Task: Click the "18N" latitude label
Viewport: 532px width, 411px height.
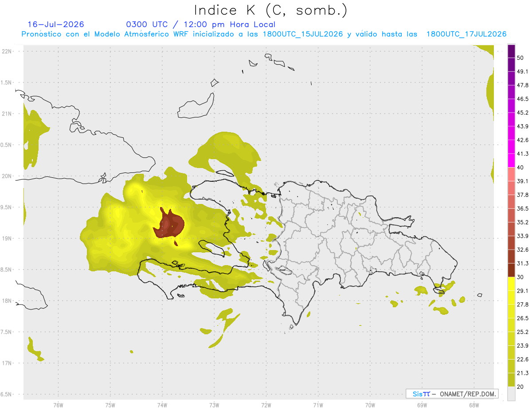Action: click(7, 301)
